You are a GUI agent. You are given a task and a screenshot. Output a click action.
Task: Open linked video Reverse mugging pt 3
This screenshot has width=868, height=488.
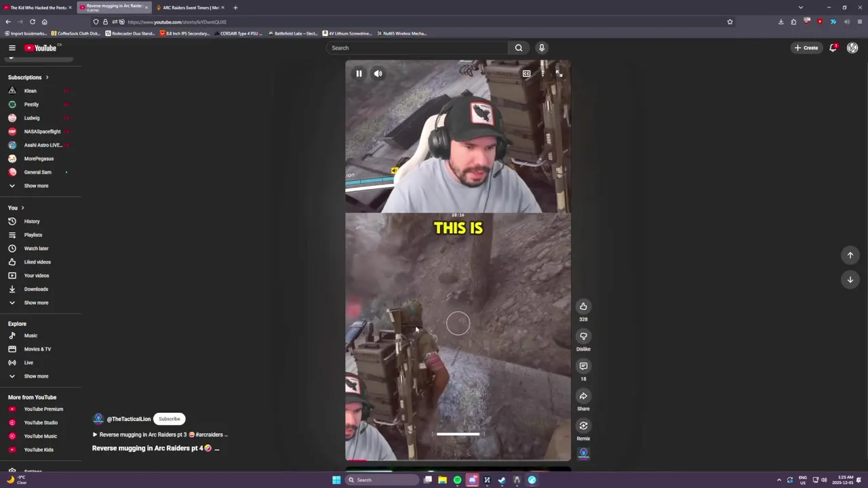click(160, 434)
